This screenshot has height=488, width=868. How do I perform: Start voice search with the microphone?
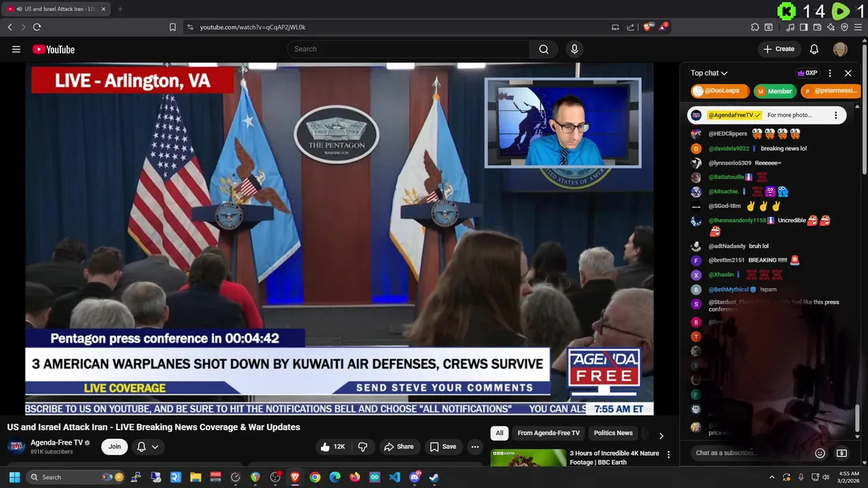[x=574, y=49]
